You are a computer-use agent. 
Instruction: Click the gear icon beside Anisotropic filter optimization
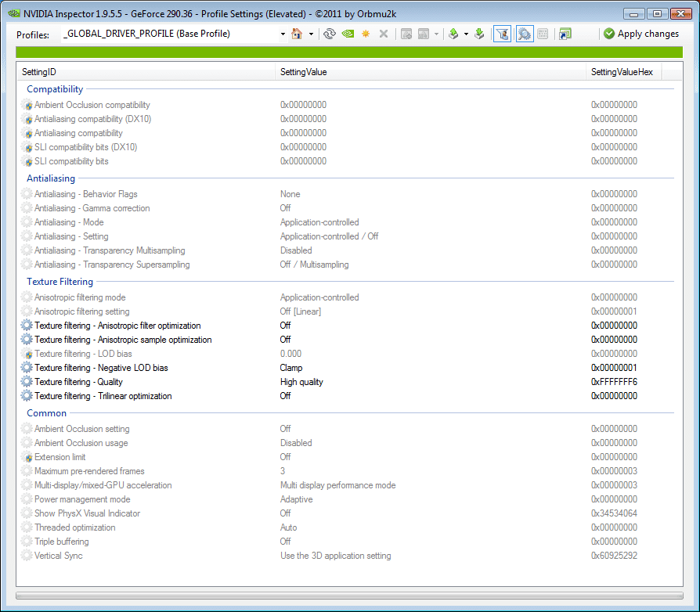27,326
